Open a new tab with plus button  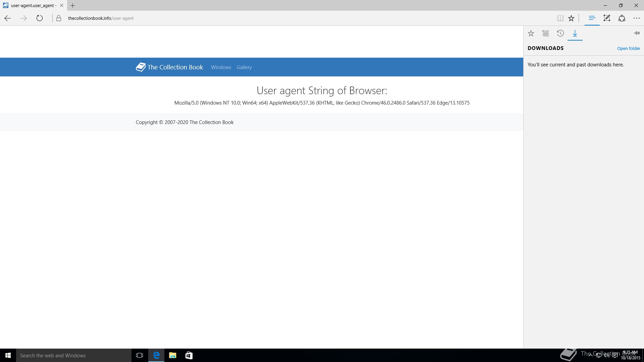click(x=72, y=5)
